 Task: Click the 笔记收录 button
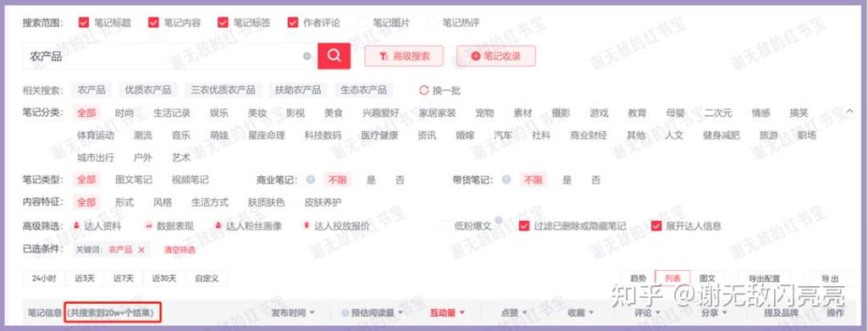click(496, 56)
